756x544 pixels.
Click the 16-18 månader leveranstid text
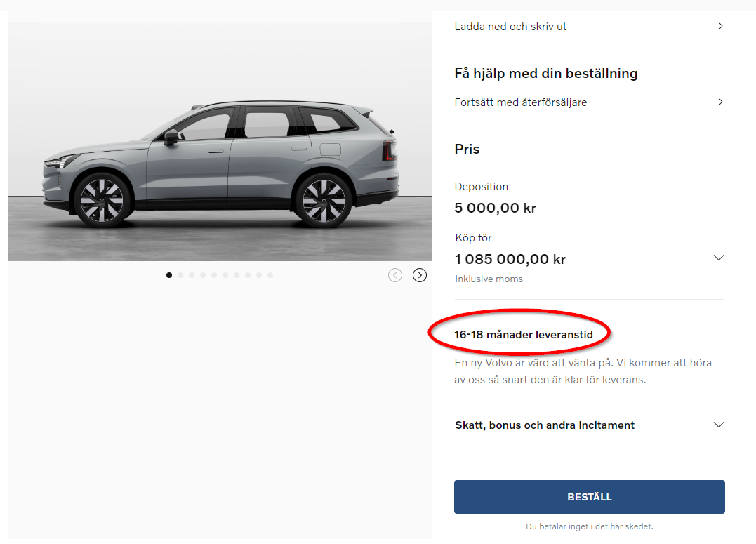(x=523, y=335)
